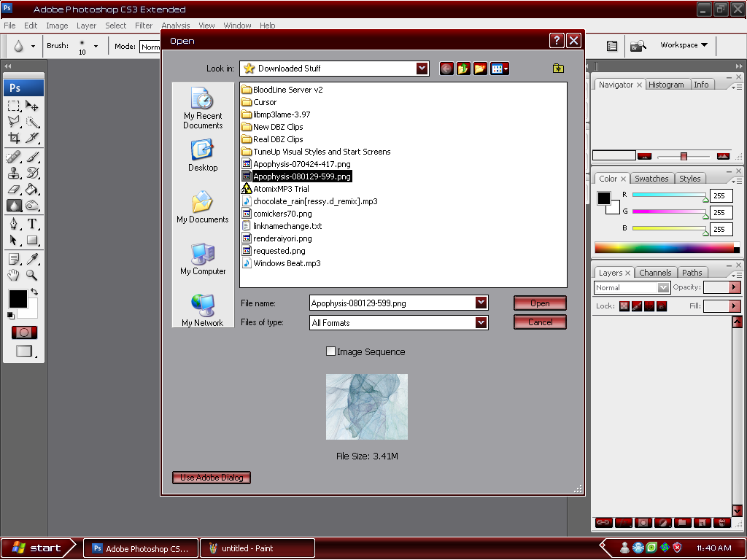Screen dimensions: 747x560
Task: Select the Move tool
Action: click(x=32, y=106)
